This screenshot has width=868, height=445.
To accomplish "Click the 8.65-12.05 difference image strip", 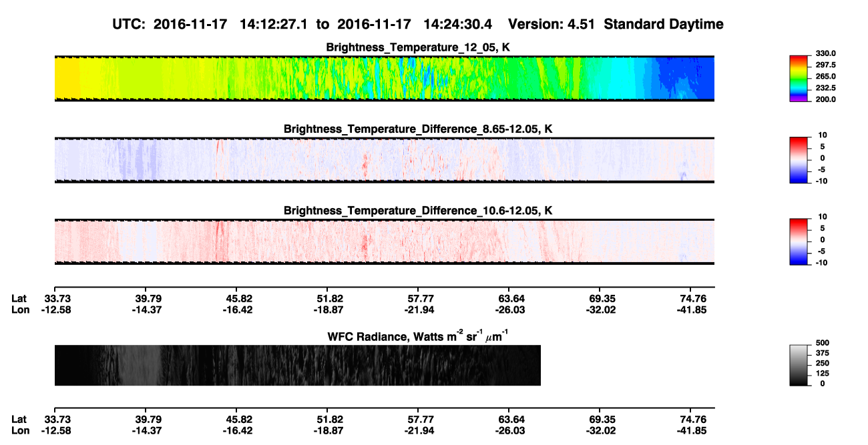I will coord(384,160).
